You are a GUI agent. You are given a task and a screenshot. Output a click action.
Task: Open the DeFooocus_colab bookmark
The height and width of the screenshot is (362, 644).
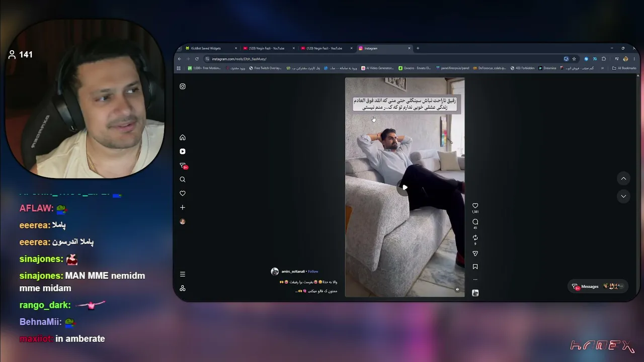pyautogui.click(x=490, y=68)
